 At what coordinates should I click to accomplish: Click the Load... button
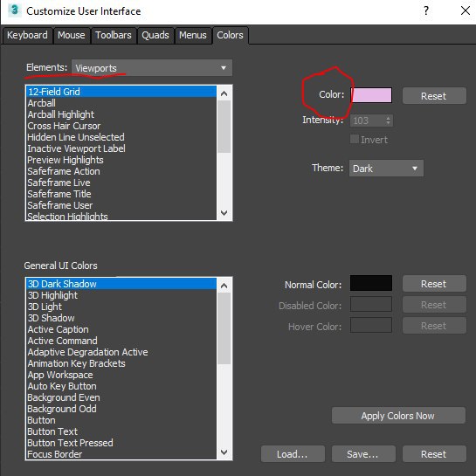[293, 454]
